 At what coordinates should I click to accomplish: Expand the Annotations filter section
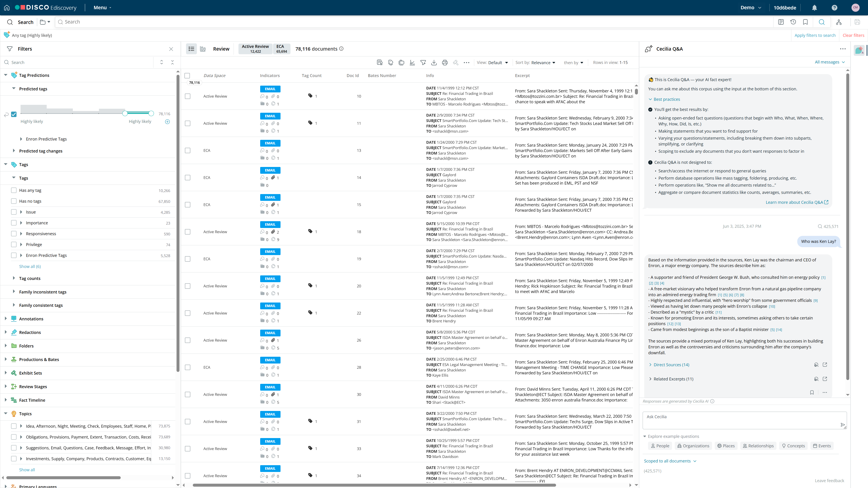[6, 319]
